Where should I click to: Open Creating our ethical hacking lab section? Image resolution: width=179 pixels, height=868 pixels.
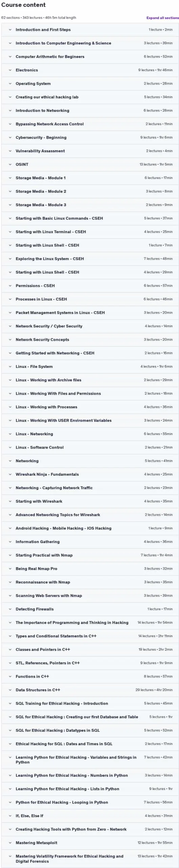[90, 97]
